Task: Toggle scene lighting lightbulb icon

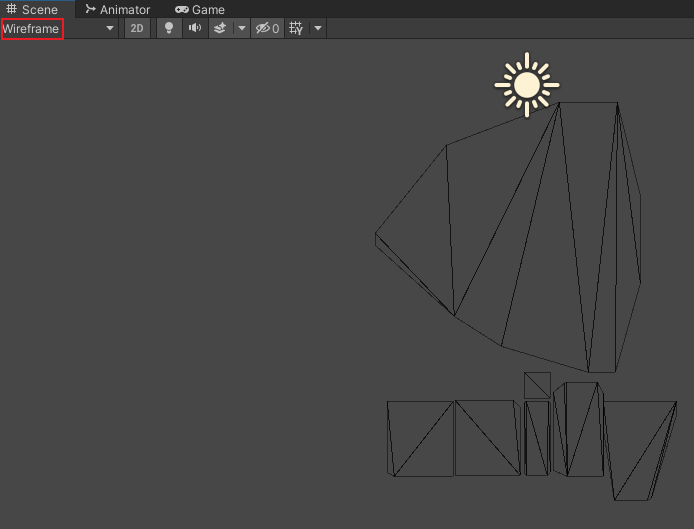Action: (x=169, y=28)
